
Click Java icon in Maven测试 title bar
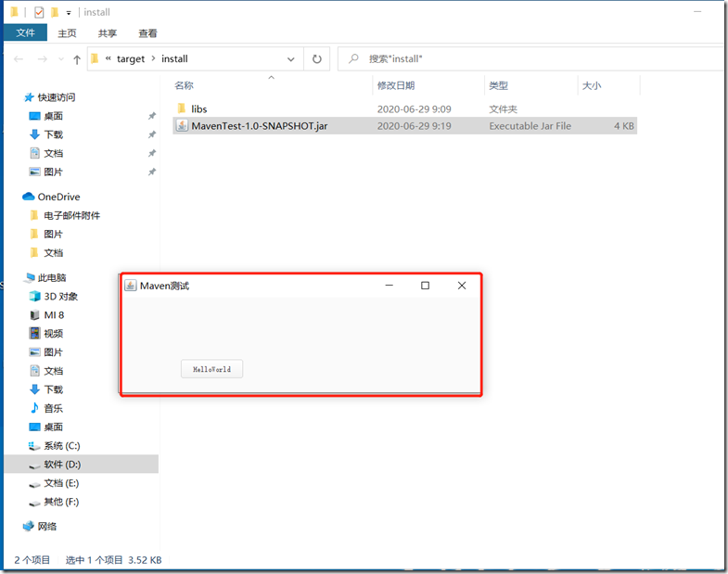point(130,286)
